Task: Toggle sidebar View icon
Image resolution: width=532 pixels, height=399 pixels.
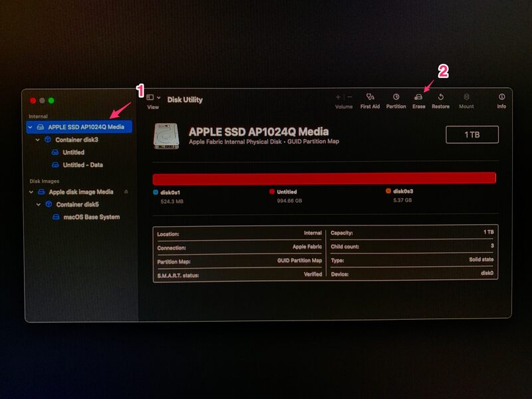Action: tap(150, 97)
